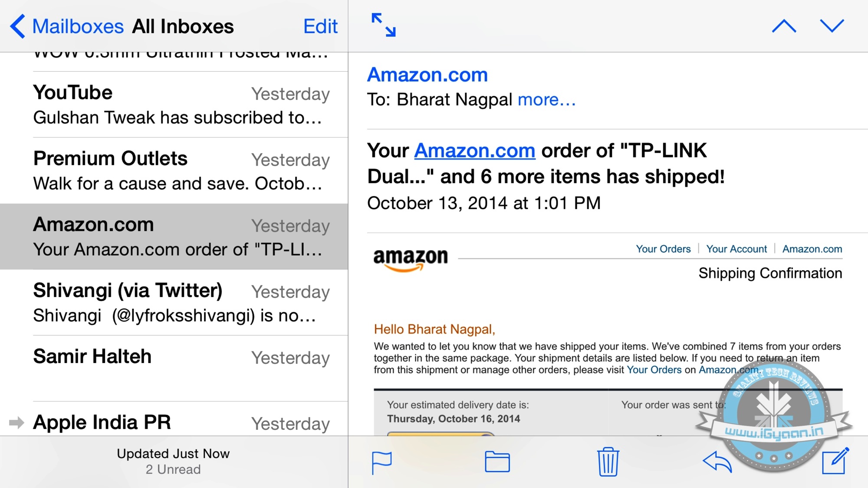The width and height of the screenshot is (868, 488).
Task: Open the Your Account link in Amazon email
Action: (x=736, y=249)
